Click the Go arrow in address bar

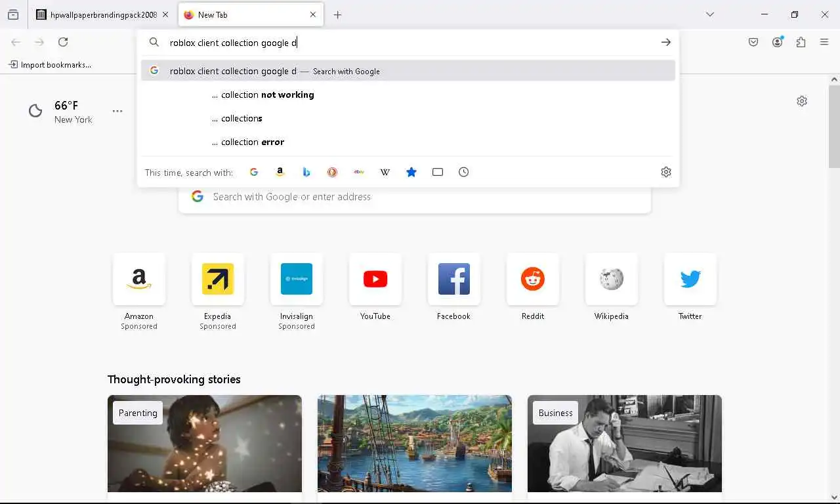666,43
